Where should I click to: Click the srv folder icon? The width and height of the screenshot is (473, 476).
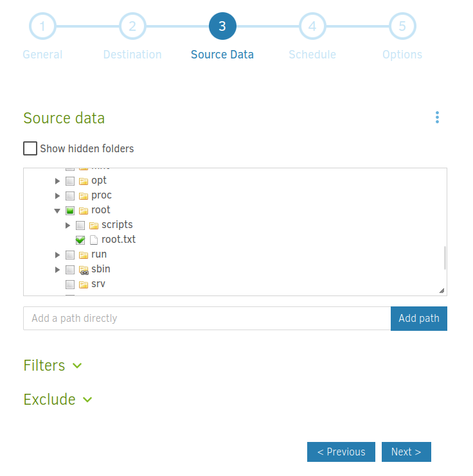84,284
